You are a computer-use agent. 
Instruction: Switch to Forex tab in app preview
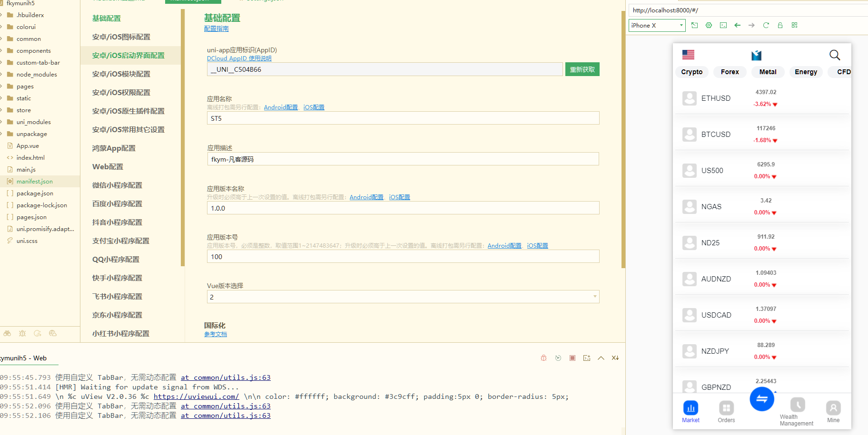(730, 72)
